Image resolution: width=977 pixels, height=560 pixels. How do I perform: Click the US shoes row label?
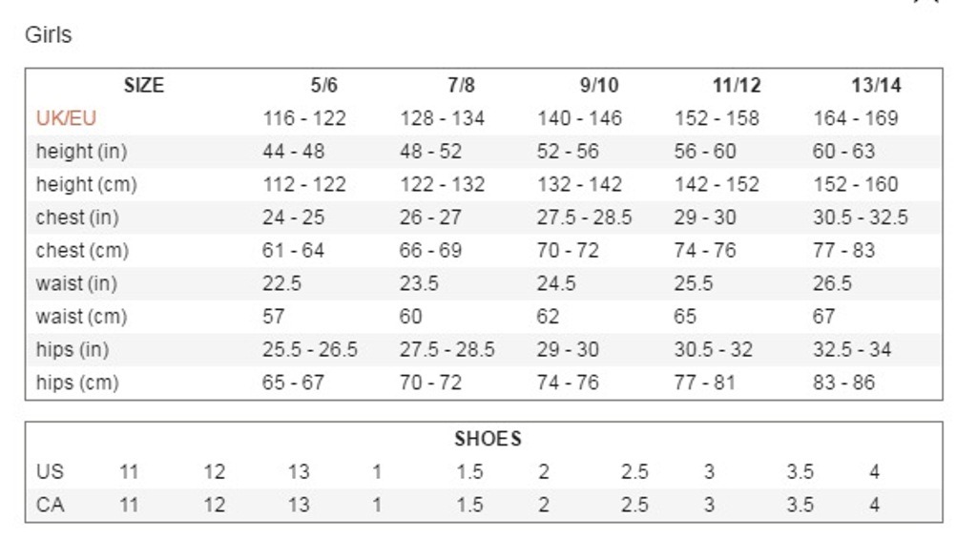50,471
